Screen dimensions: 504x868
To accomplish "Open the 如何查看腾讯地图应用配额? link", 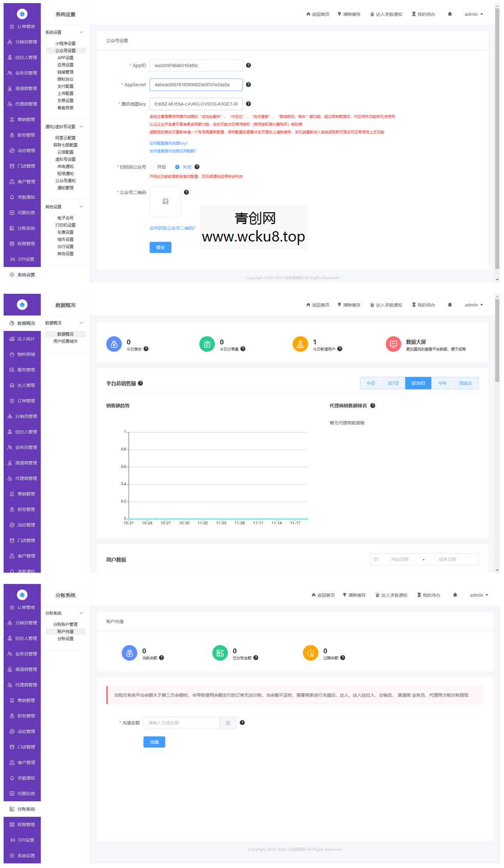I will 173,151.
